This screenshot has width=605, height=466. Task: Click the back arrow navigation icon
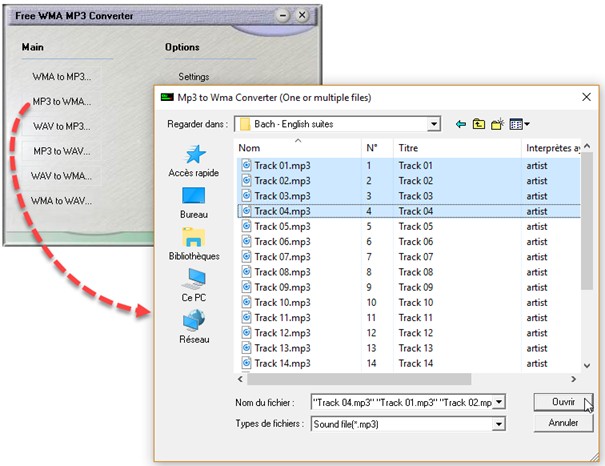tap(461, 124)
